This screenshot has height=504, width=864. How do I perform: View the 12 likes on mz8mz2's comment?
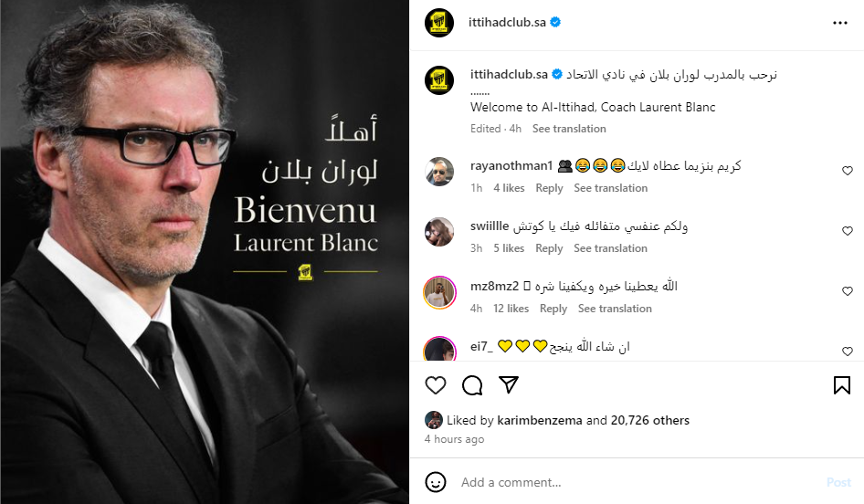point(511,309)
